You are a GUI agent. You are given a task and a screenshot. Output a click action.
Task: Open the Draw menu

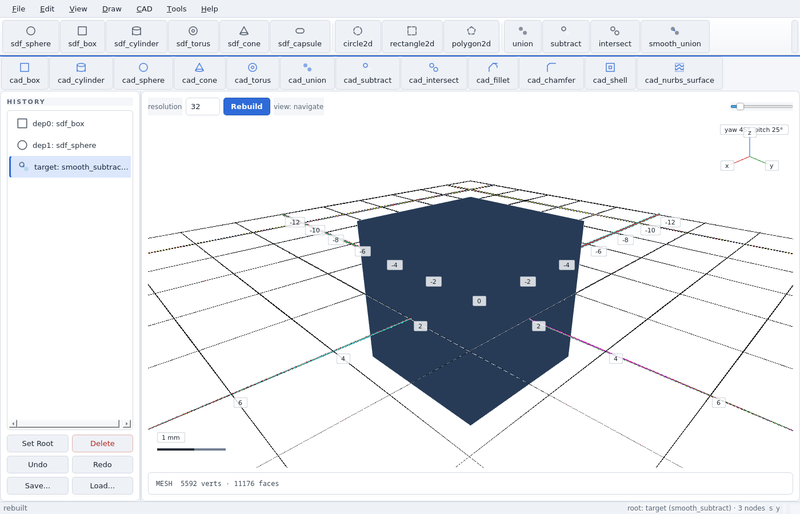point(112,9)
